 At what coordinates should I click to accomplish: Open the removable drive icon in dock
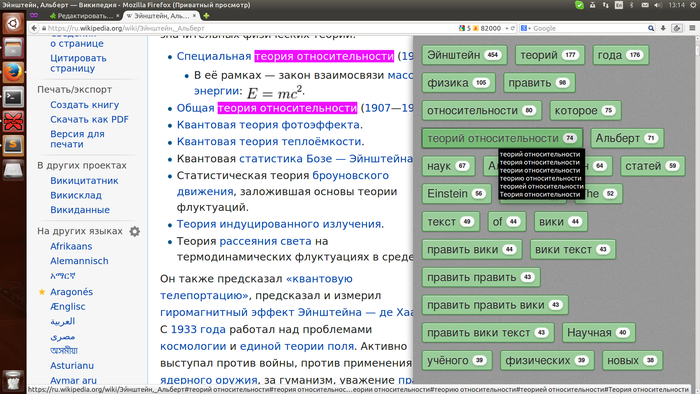(x=13, y=170)
